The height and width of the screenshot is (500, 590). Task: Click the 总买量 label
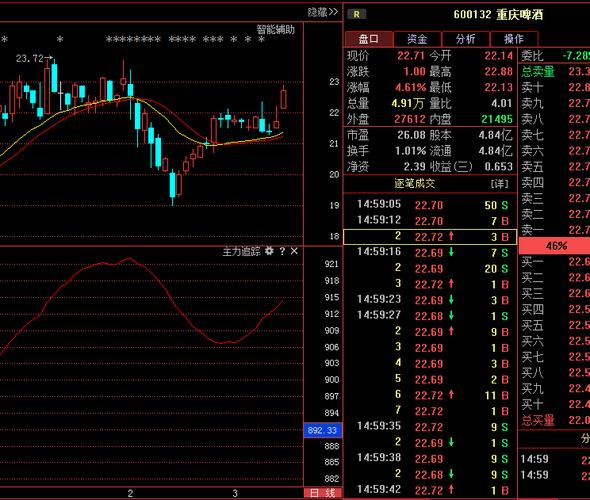coord(538,420)
